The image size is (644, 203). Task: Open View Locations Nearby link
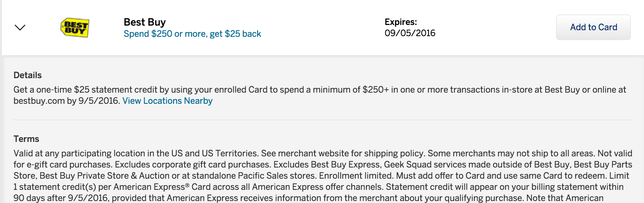167,101
